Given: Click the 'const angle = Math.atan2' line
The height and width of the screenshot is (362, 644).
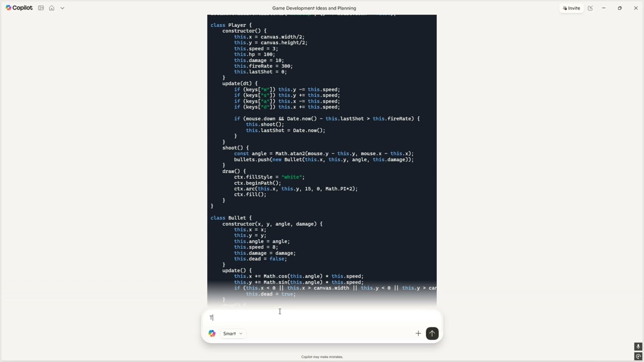Looking at the screenshot, I should coord(324,153).
